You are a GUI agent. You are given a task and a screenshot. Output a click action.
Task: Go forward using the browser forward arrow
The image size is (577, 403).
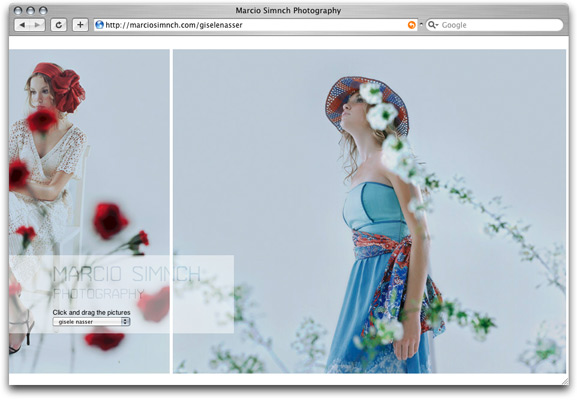click(x=38, y=25)
